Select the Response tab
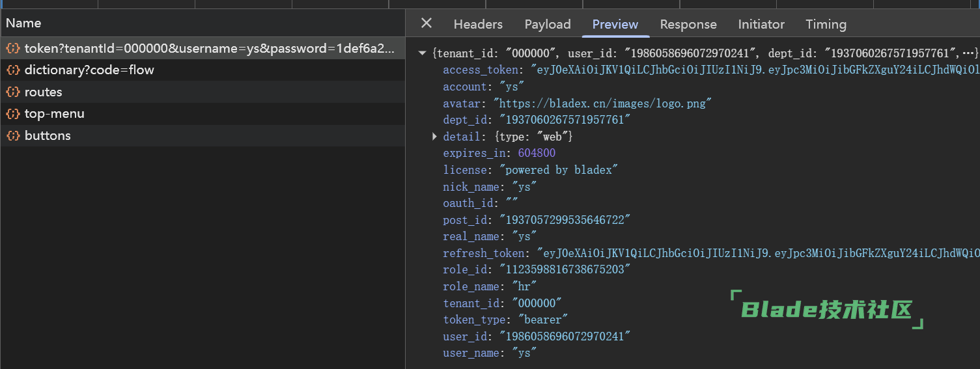 tap(688, 24)
